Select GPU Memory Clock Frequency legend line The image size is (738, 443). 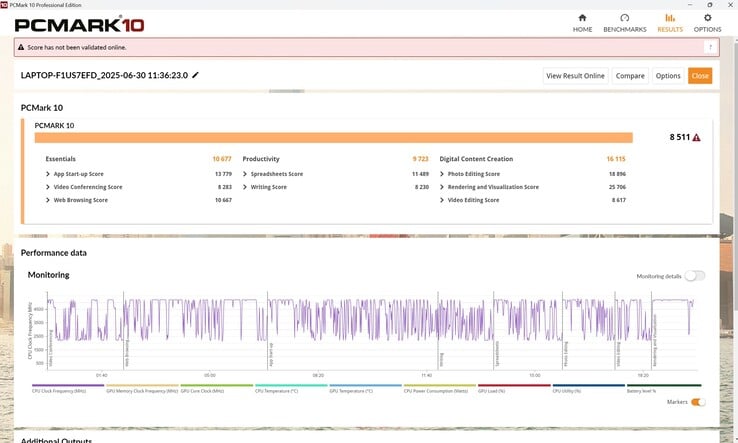click(x=142, y=386)
